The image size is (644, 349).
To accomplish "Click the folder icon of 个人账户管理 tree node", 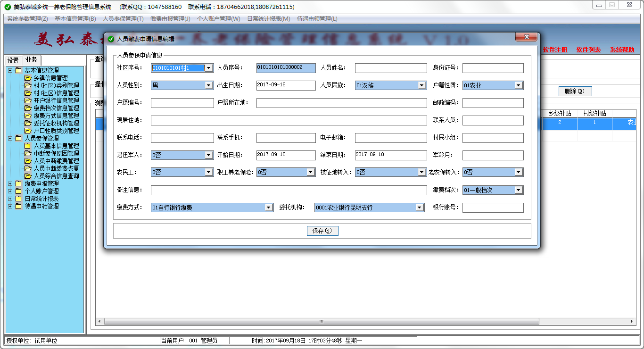I will click(x=18, y=191).
